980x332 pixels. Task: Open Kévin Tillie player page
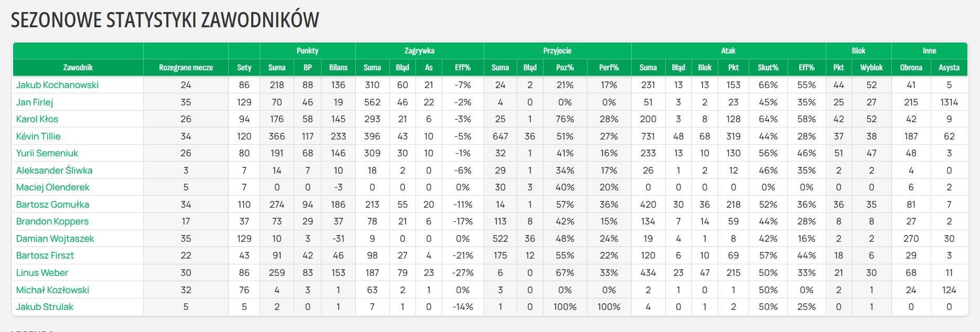pyautogui.click(x=38, y=136)
